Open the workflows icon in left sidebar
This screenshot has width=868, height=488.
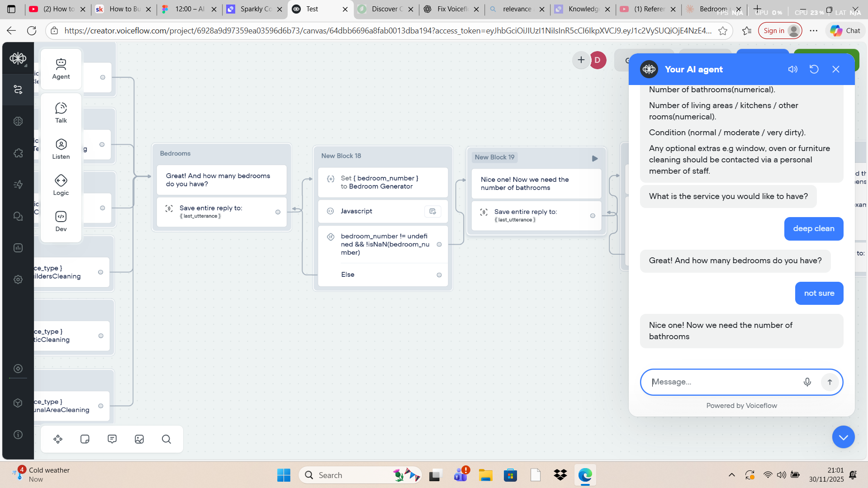point(18,90)
